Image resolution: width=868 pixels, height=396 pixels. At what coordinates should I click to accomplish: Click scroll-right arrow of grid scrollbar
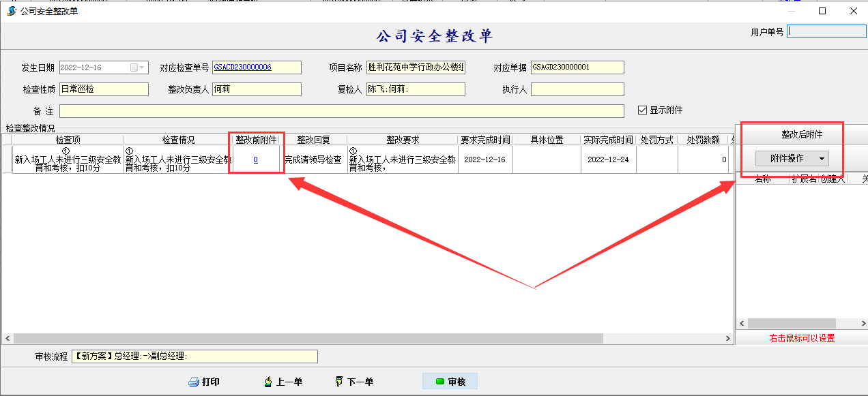[x=727, y=338]
